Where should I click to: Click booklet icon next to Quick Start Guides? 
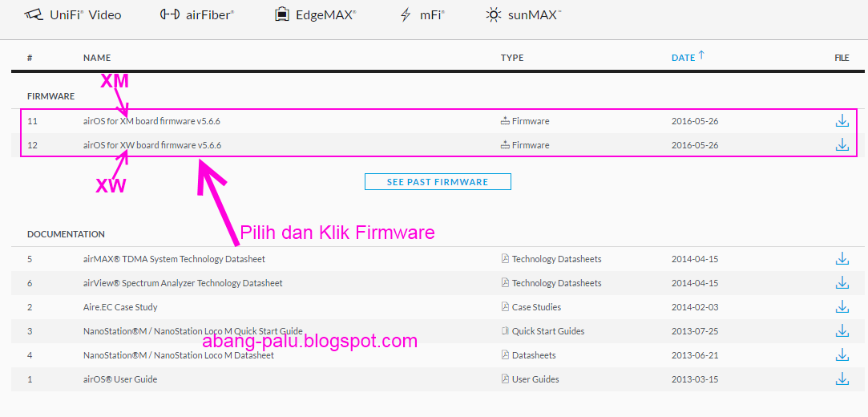coord(505,330)
